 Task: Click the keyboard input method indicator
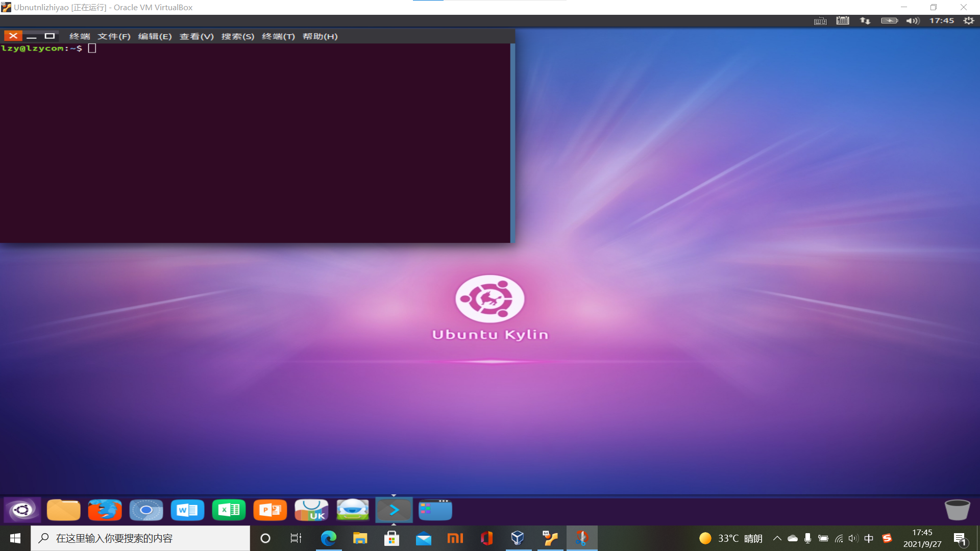pyautogui.click(x=820, y=21)
